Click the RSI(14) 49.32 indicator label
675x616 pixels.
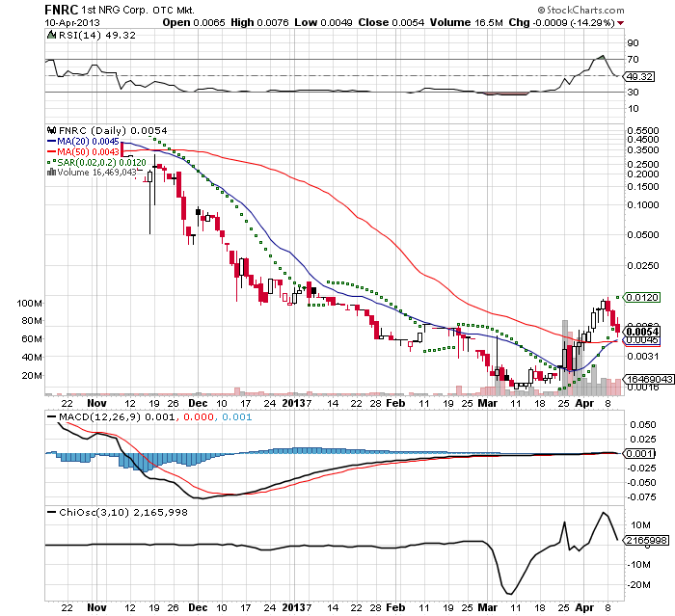point(96,36)
